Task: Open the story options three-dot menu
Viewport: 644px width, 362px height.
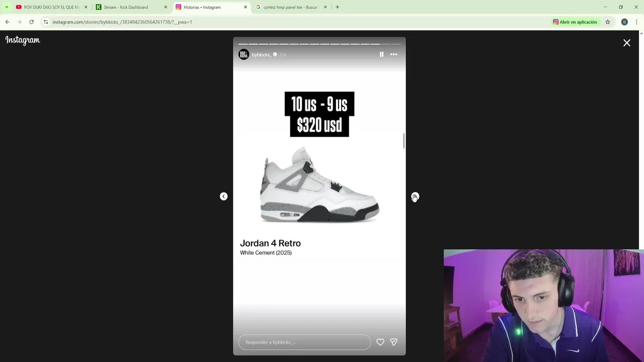Action: tap(394, 54)
